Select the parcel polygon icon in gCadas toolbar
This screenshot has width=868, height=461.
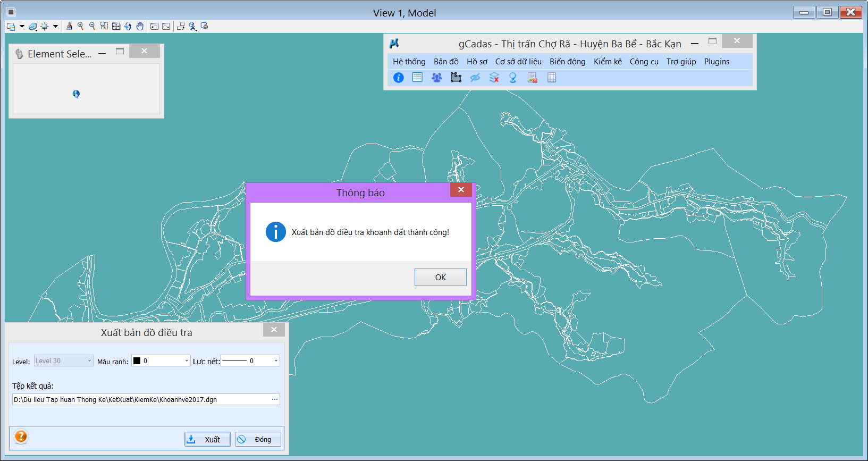tap(456, 78)
